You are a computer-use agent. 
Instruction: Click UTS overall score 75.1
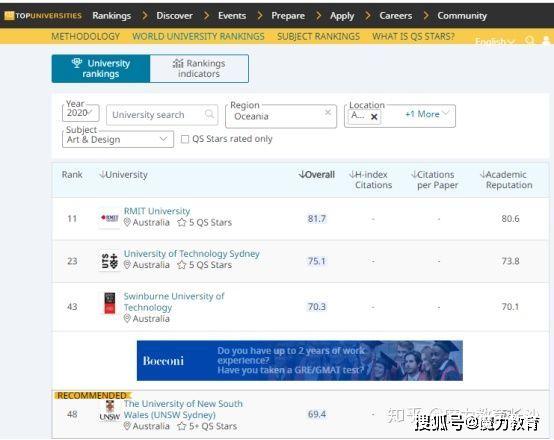(x=317, y=261)
